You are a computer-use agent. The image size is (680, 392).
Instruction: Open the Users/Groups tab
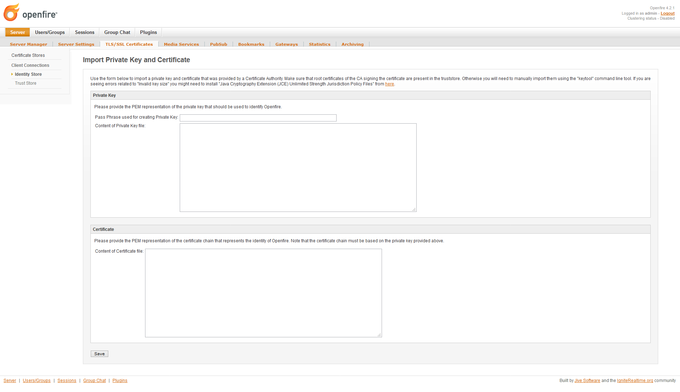pos(50,32)
